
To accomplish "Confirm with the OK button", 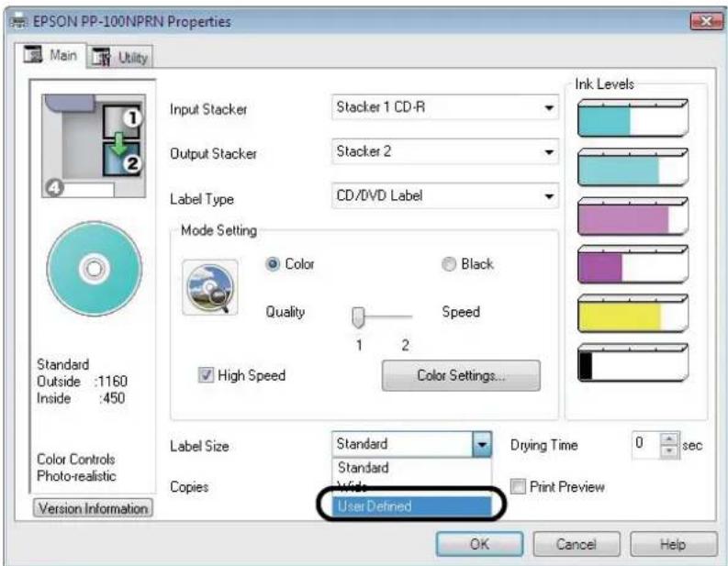I will coord(479,544).
